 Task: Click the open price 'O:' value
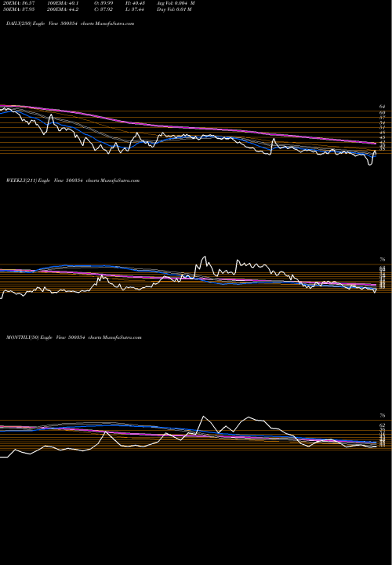[103, 3]
